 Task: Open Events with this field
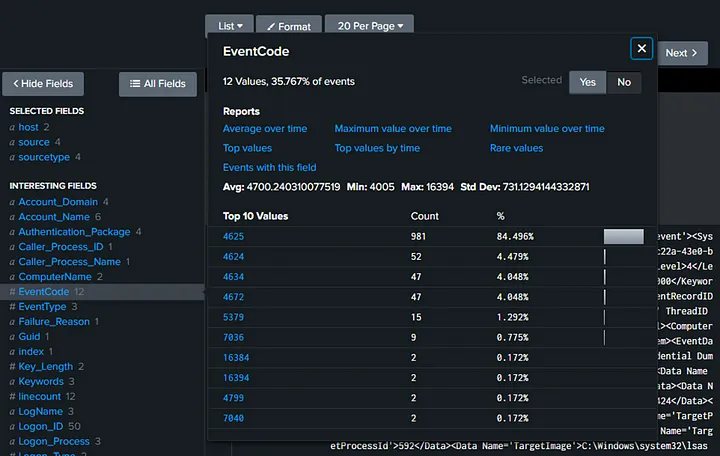point(270,167)
